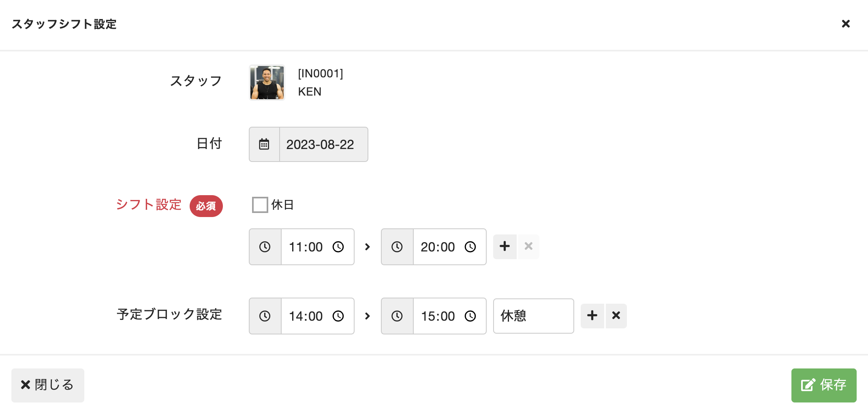Click clock icon left of 14:00 block start
The image size is (868, 413).
click(265, 316)
